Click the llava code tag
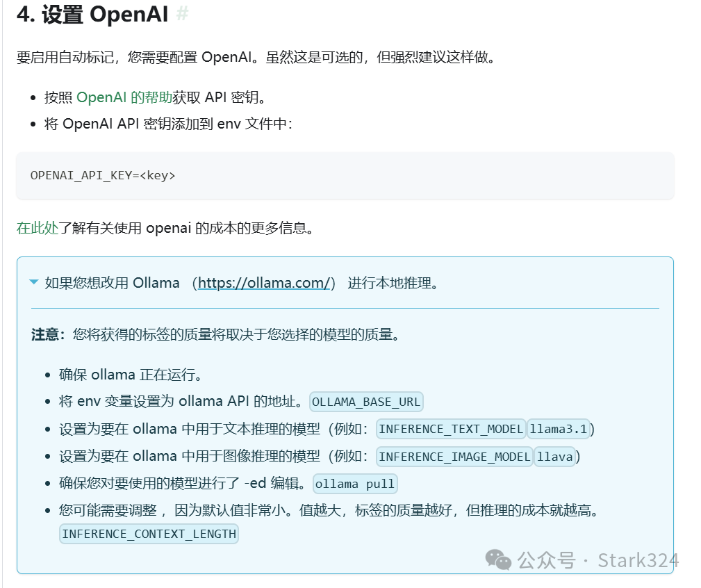This screenshot has width=701, height=588. point(555,457)
